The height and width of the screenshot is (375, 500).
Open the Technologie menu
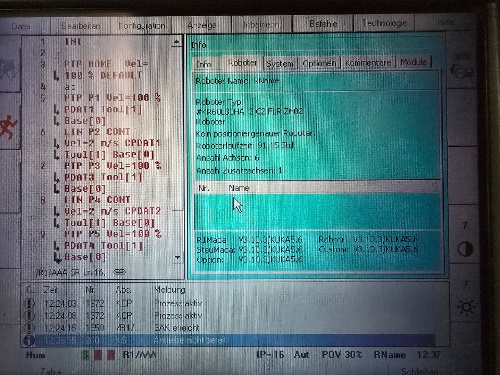pyautogui.click(x=384, y=23)
